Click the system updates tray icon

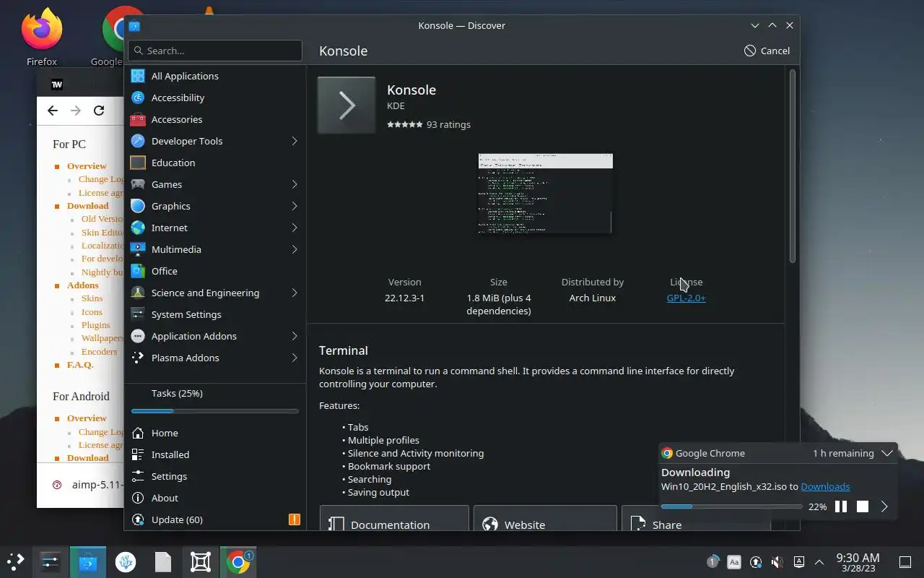pos(755,561)
